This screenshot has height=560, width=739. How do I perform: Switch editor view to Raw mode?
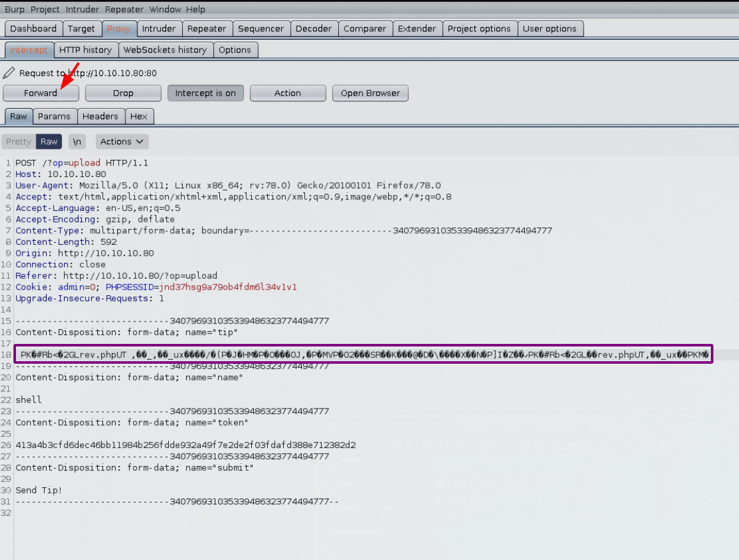pos(49,141)
